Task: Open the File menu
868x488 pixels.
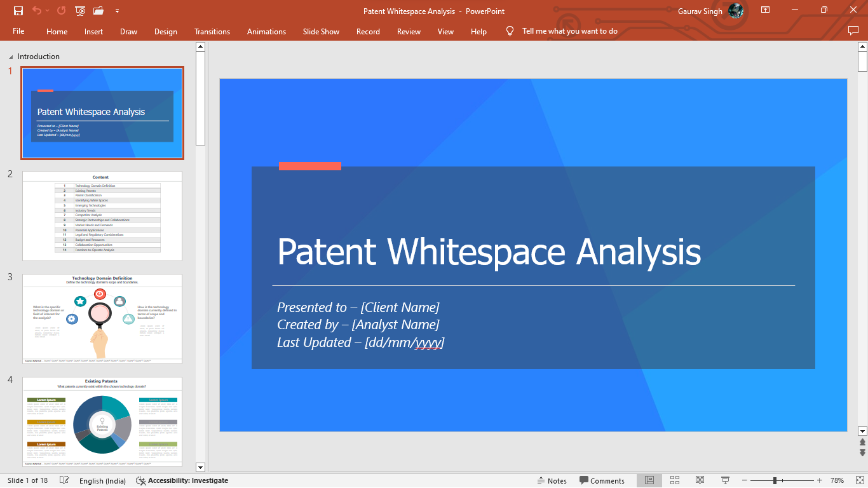Action: pos(18,31)
